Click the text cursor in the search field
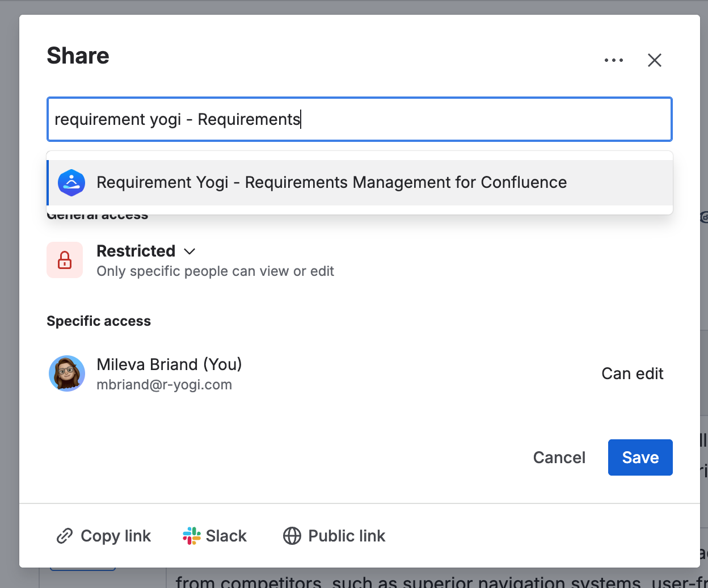The image size is (708, 588). click(301, 119)
